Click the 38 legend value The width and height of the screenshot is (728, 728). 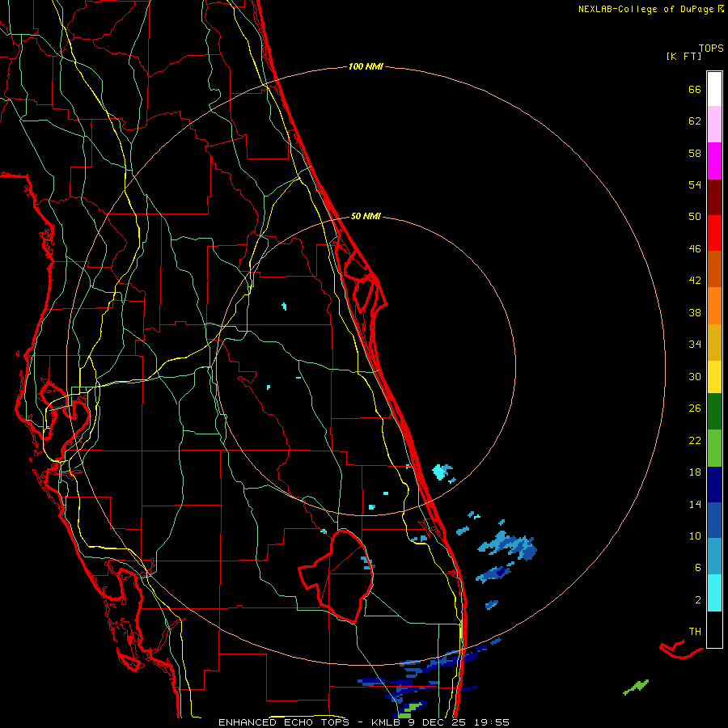695,312
